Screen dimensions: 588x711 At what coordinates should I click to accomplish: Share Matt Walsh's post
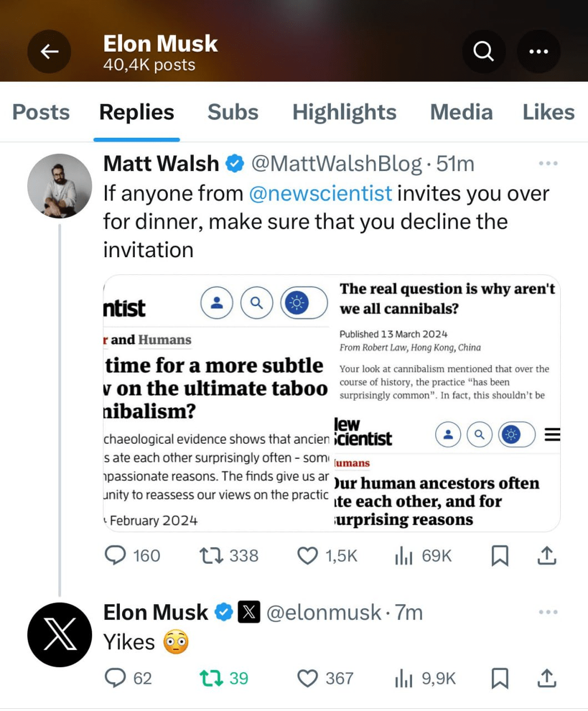coord(547,555)
